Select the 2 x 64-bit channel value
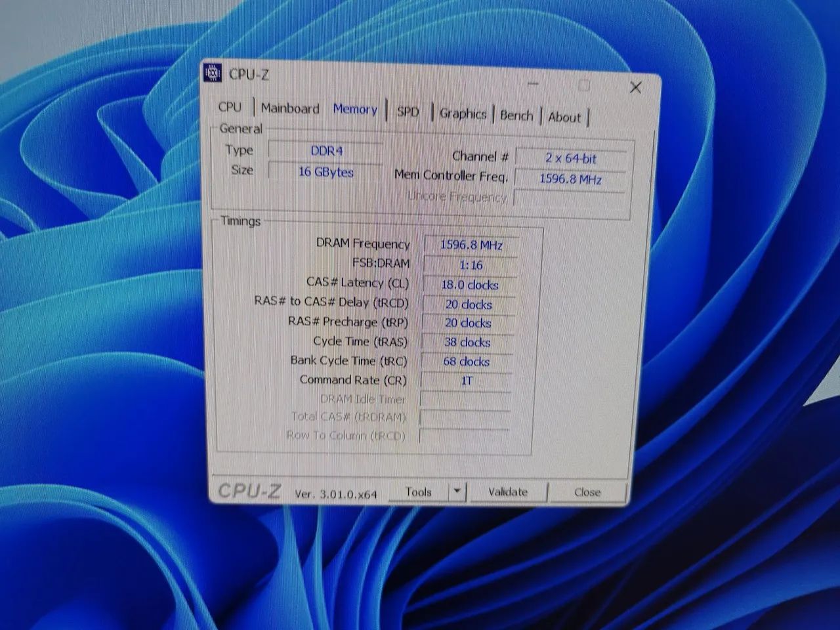Viewport: 840px width, 630px height. (x=571, y=158)
